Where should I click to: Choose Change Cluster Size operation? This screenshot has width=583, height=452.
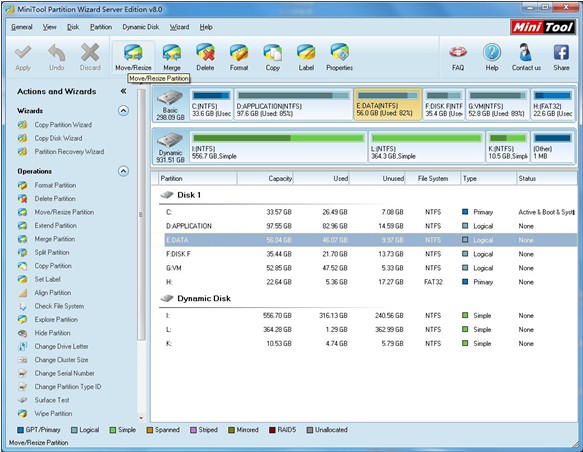tap(61, 360)
